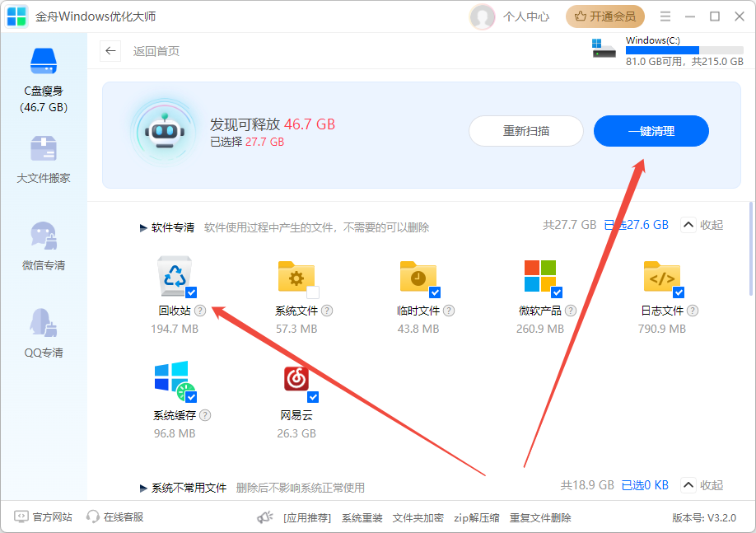Screen dimensions: 756x533
Task: Open 文件夹加密 recommended app
Action: [418, 518]
